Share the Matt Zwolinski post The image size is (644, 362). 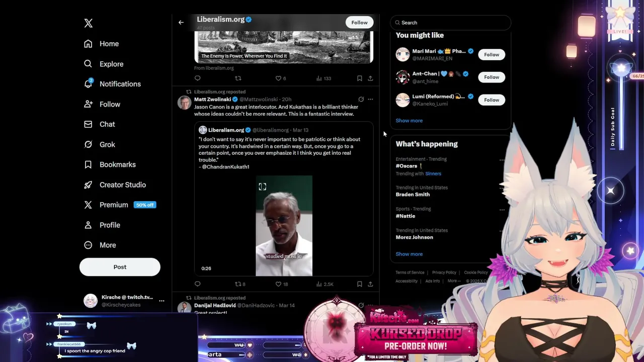370,284
